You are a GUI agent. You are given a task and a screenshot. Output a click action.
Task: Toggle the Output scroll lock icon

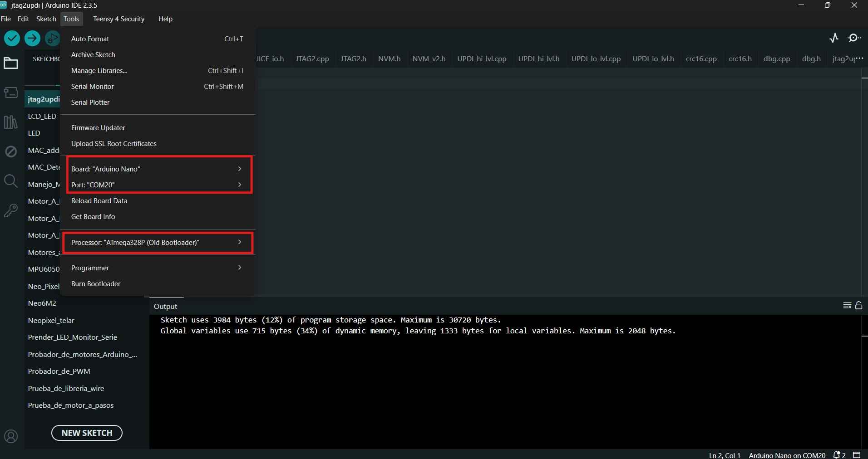point(859,305)
